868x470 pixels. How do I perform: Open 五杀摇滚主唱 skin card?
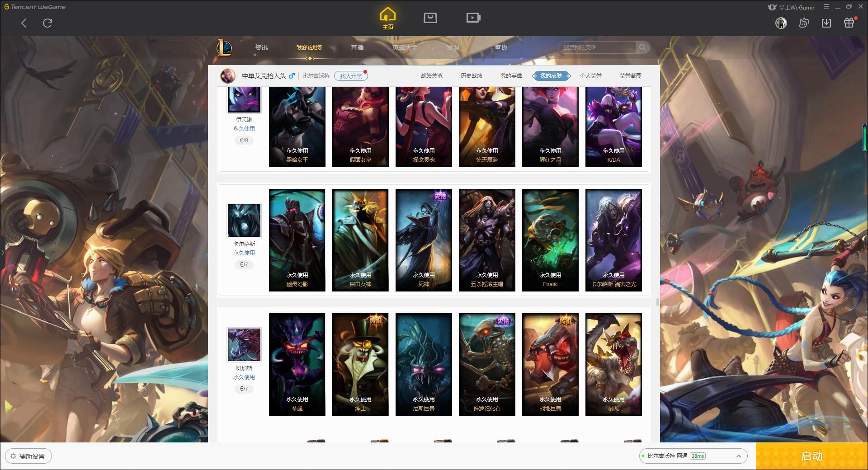[487, 240]
